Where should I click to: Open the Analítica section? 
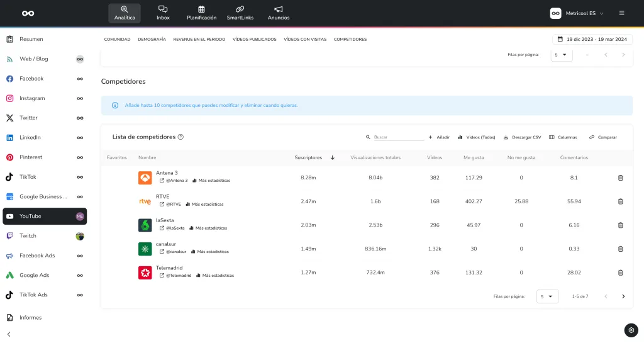pyautogui.click(x=125, y=13)
